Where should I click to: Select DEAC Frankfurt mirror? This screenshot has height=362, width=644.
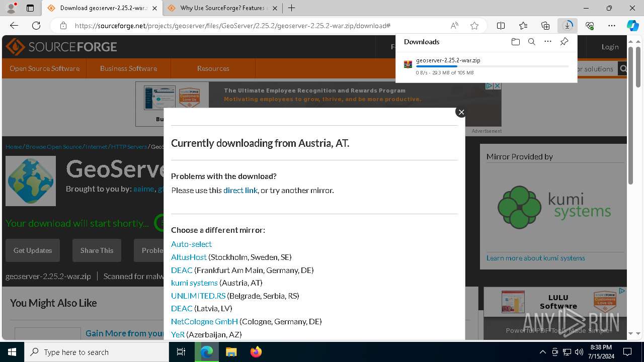click(182, 270)
